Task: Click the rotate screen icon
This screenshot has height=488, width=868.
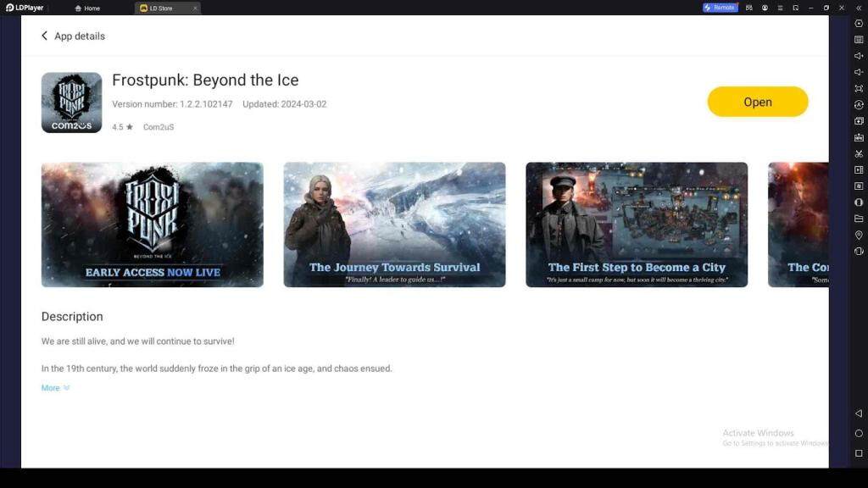Action: 859,251
